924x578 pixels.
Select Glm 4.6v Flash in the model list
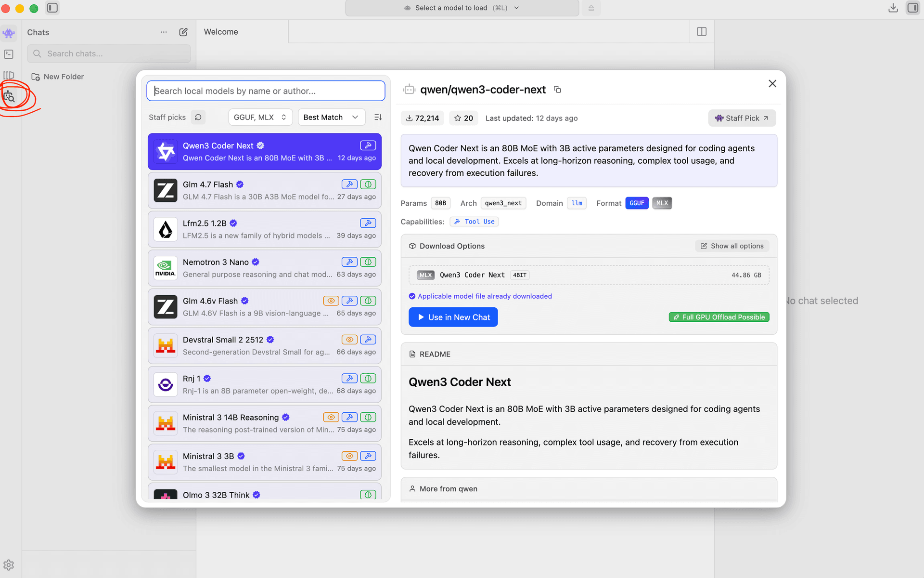[x=265, y=307]
